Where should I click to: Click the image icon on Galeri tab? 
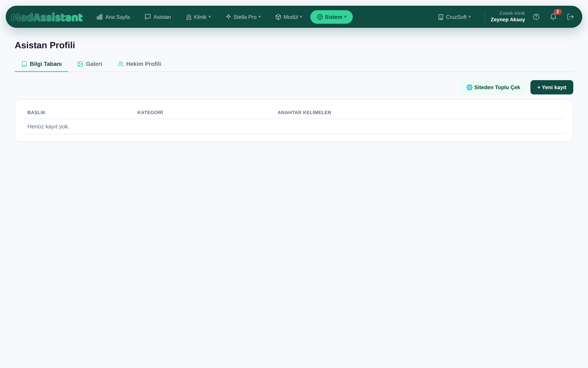pyautogui.click(x=80, y=64)
